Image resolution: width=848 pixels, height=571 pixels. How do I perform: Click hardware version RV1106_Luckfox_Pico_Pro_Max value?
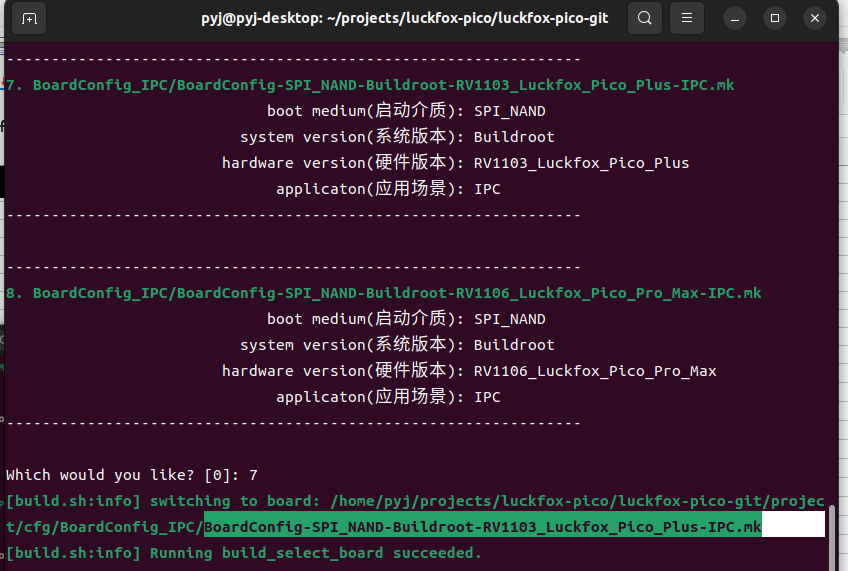point(595,371)
